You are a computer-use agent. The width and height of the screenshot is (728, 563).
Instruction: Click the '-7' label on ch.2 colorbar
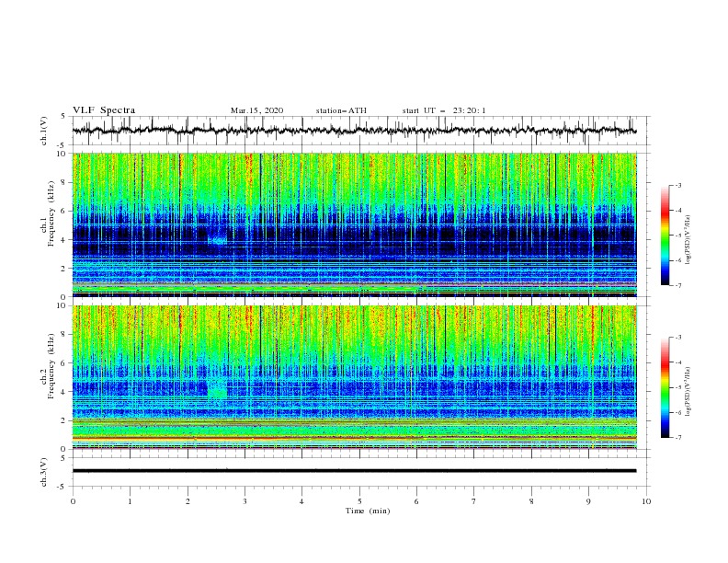coord(677,438)
